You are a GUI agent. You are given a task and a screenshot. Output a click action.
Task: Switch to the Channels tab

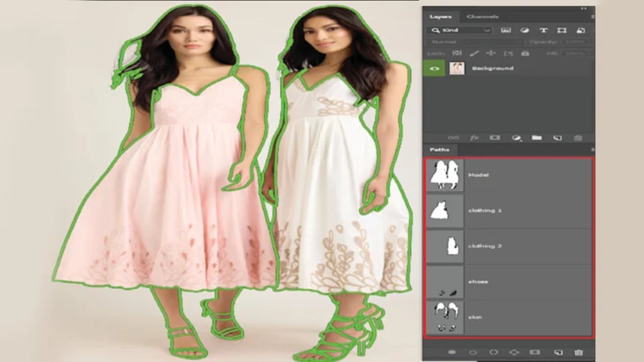(483, 17)
